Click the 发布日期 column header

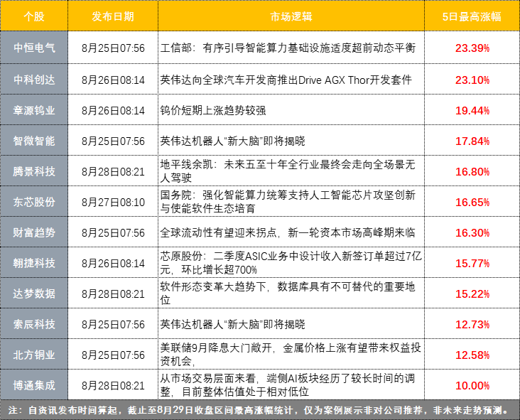(x=113, y=16)
